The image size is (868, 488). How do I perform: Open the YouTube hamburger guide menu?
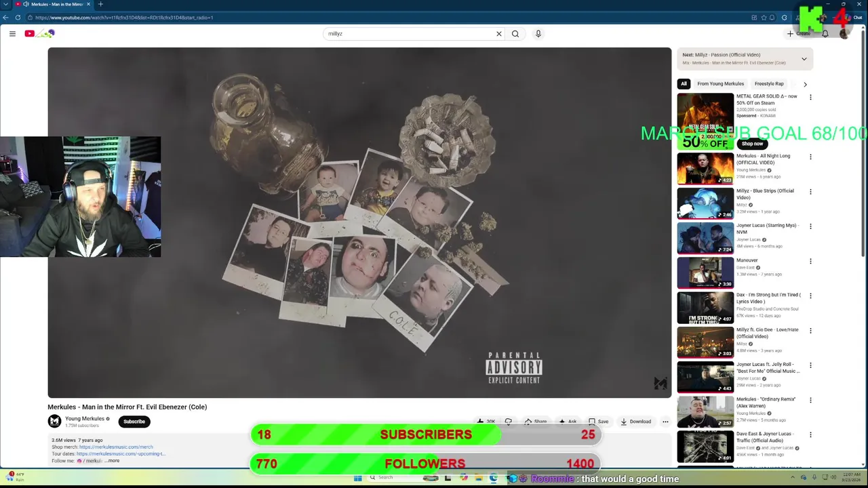[12, 33]
